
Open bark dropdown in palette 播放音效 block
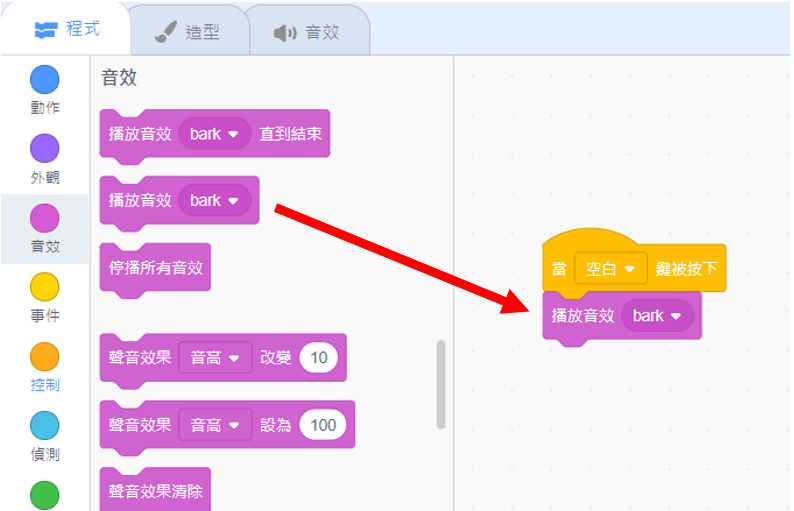coord(214,201)
